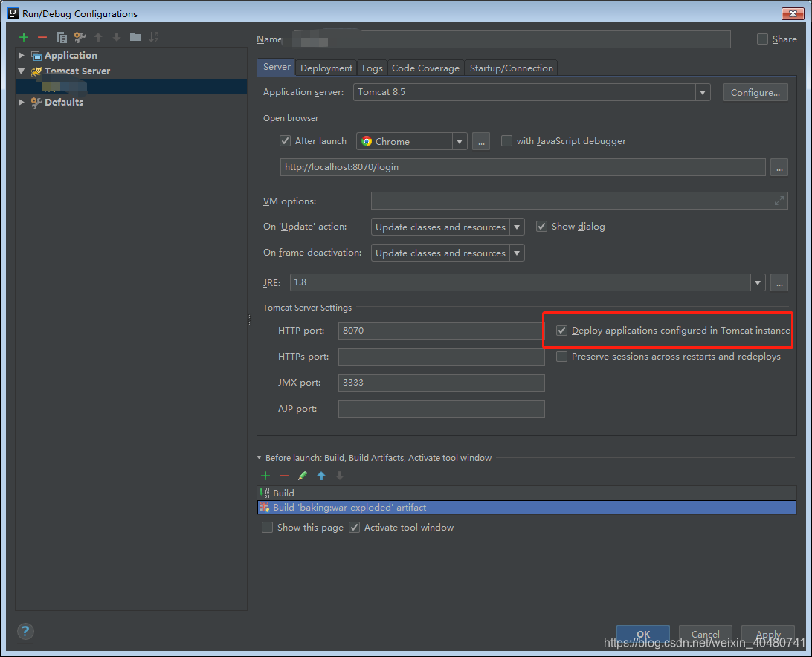812x657 pixels.
Task: Click the VM options input field
Action: pos(579,201)
